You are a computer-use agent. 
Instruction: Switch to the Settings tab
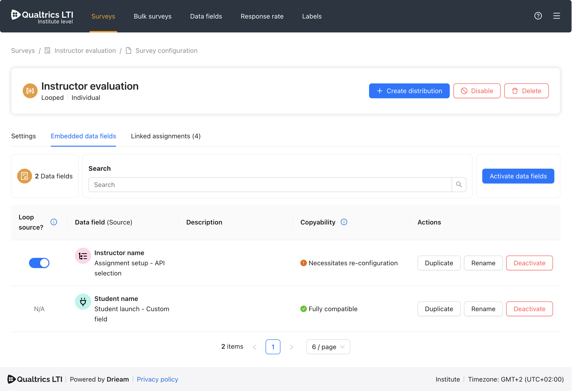[x=24, y=136]
